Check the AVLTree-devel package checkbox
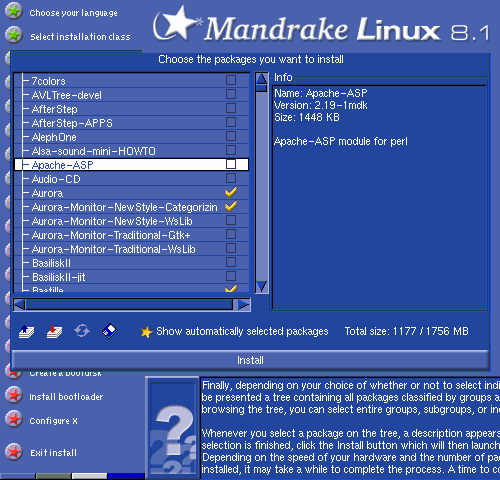The width and height of the screenshot is (500, 480). [231, 94]
